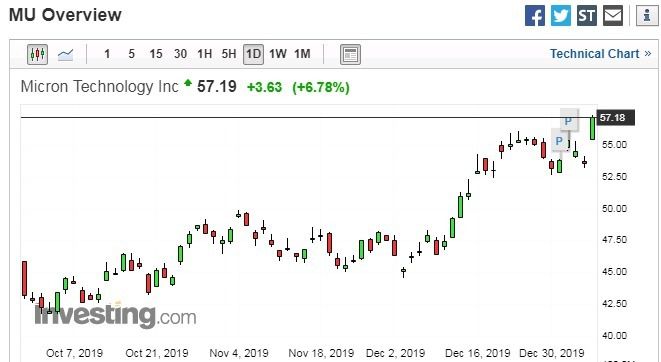The image size is (661, 362).
Task: Select the 15 minute interval
Action: [156, 54]
